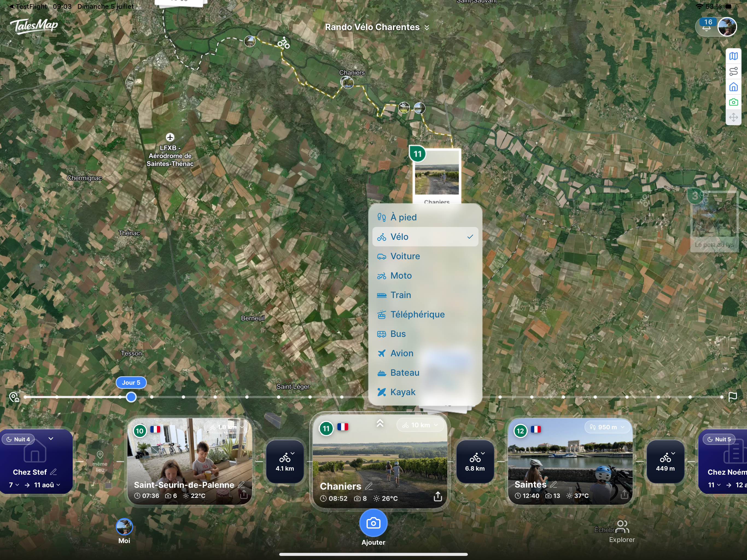The width and height of the screenshot is (747, 560).
Task: Change Chez Stef start date 7
Action: point(14,485)
